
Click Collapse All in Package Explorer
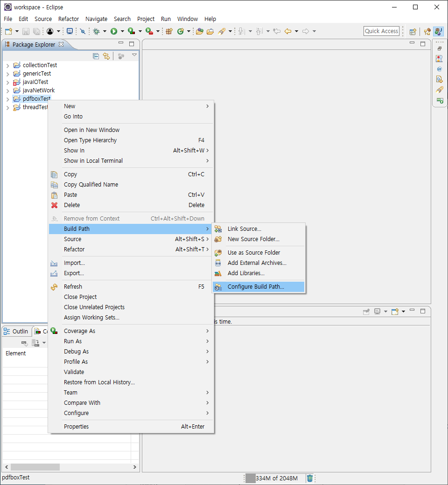tap(96, 56)
